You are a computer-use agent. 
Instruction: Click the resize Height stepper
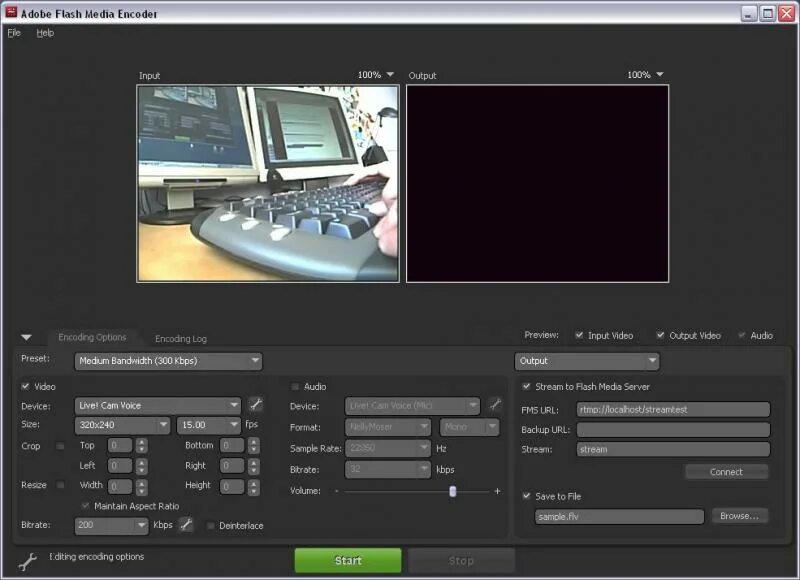pyautogui.click(x=254, y=487)
